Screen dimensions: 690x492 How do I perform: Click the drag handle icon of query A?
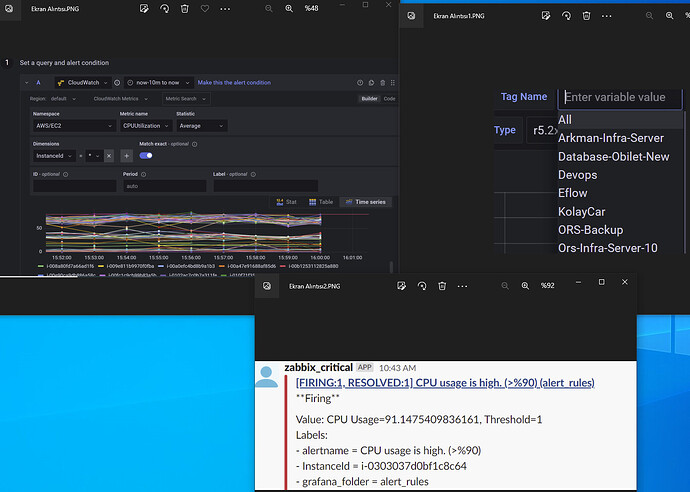(x=393, y=83)
